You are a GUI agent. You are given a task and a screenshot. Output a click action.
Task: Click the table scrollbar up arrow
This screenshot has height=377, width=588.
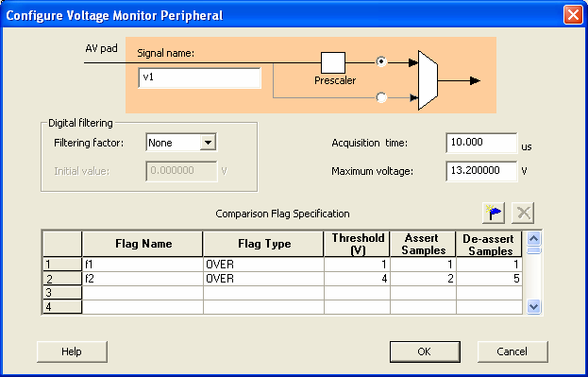coord(533,238)
